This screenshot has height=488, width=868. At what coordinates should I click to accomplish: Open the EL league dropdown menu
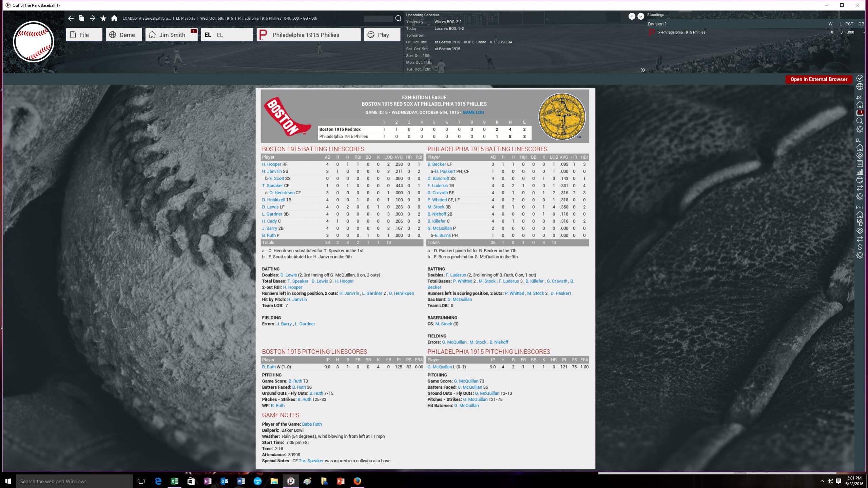(227, 35)
